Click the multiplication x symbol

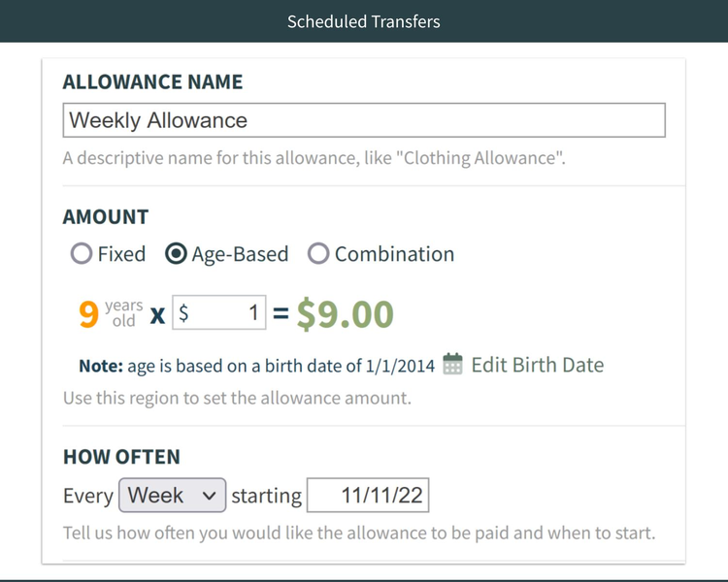[x=157, y=315]
